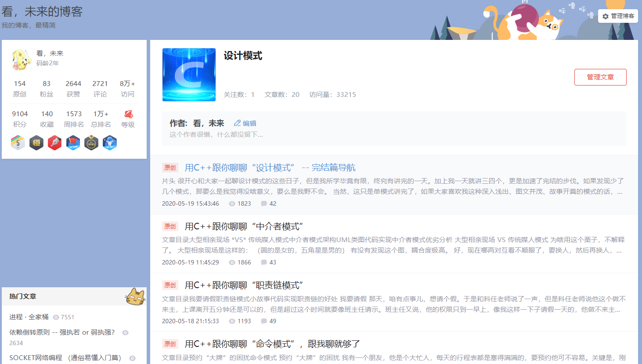Image resolution: width=642 pixels, height=364 pixels.
Task: Click the view eye icon showing 1866
Action: click(232, 262)
